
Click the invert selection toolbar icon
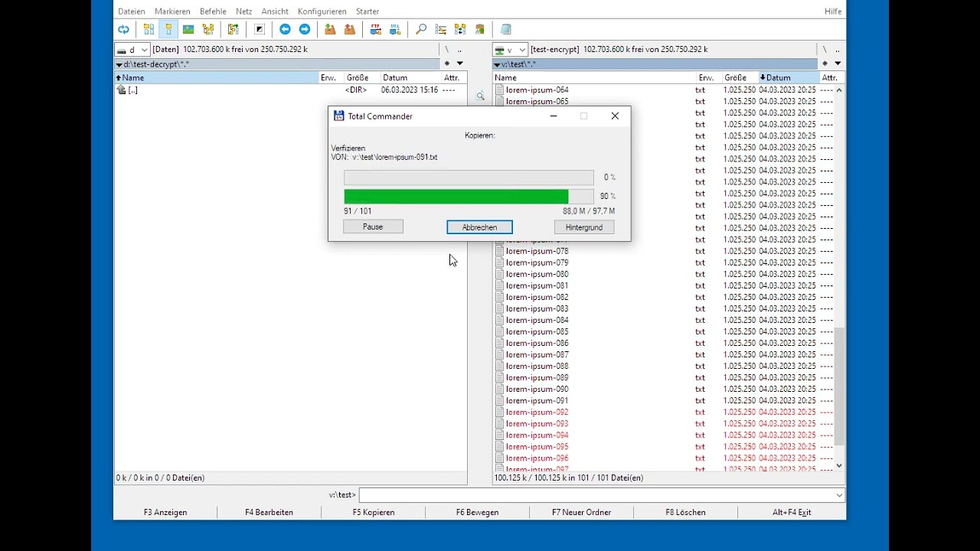[x=260, y=30]
